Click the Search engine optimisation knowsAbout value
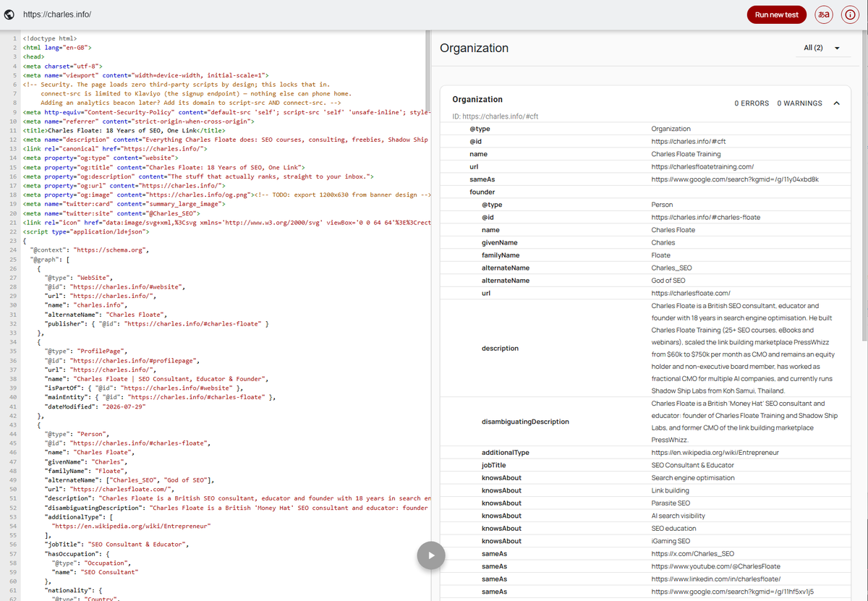The height and width of the screenshot is (601, 868). tap(692, 477)
